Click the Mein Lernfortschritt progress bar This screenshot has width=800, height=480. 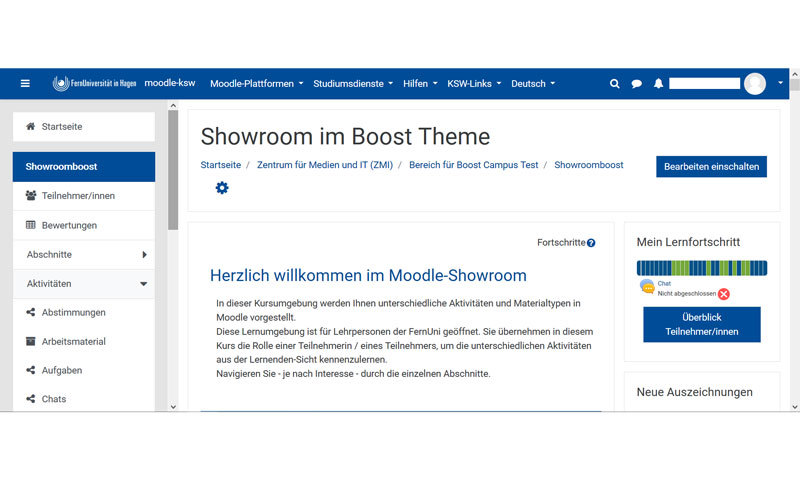tap(702, 268)
